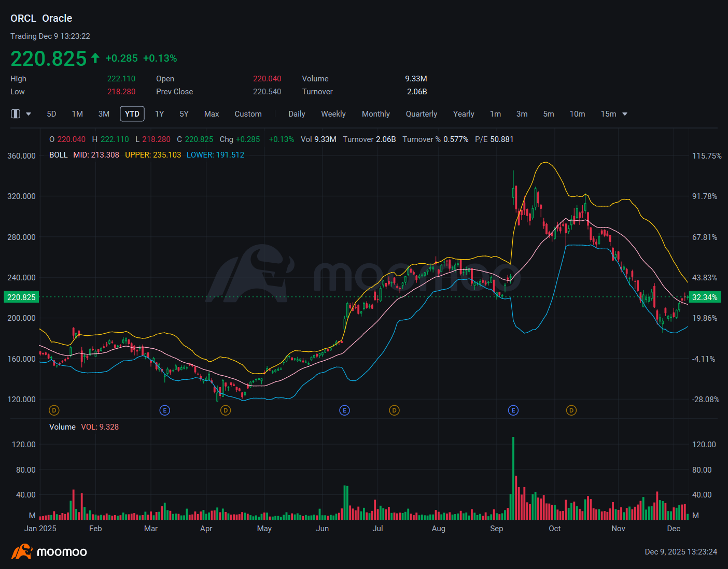Click the High 222.110 value
This screenshot has width=728, height=569.
(x=121, y=79)
